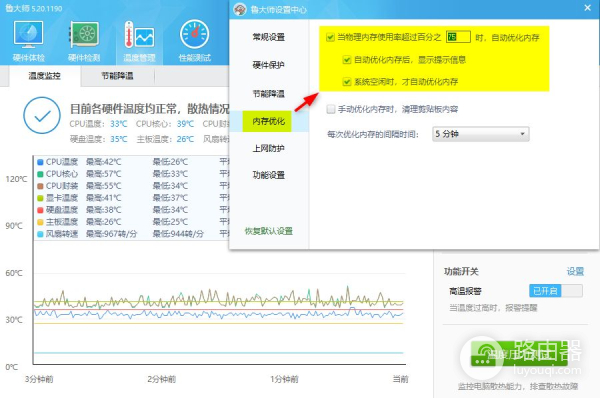Click CPU温度 最高:42℃ legend text
600x398 pixels.
click(103, 162)
